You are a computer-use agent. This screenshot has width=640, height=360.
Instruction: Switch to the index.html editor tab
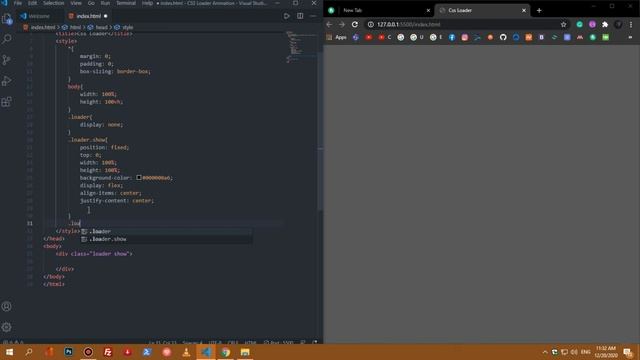pos(89,16)
